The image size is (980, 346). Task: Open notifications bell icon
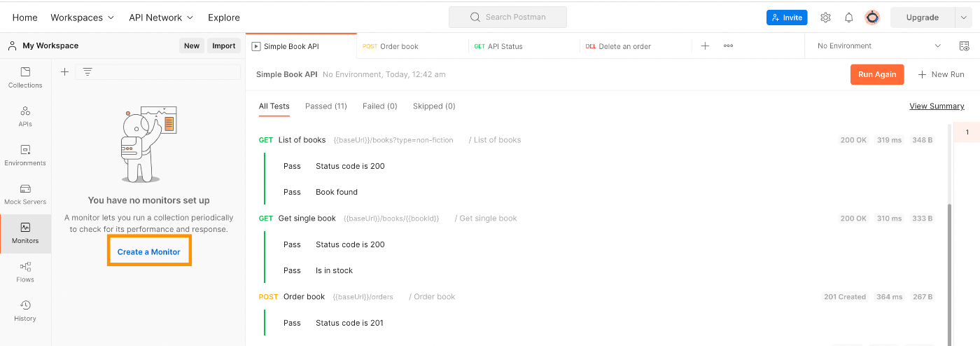point(848,18)
